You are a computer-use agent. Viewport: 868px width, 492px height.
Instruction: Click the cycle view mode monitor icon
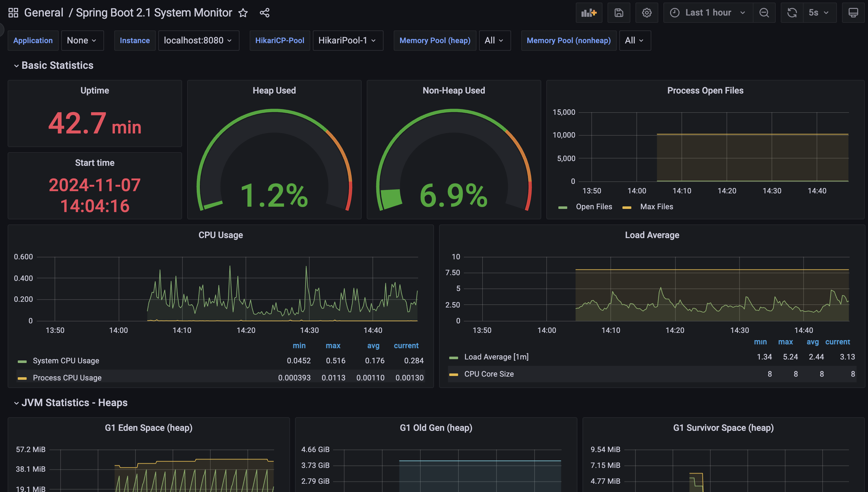coord(853,13)
